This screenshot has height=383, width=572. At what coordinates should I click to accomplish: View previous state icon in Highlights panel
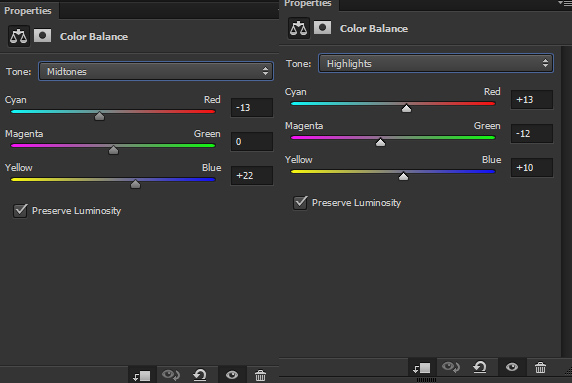click(x=451, y=367)
